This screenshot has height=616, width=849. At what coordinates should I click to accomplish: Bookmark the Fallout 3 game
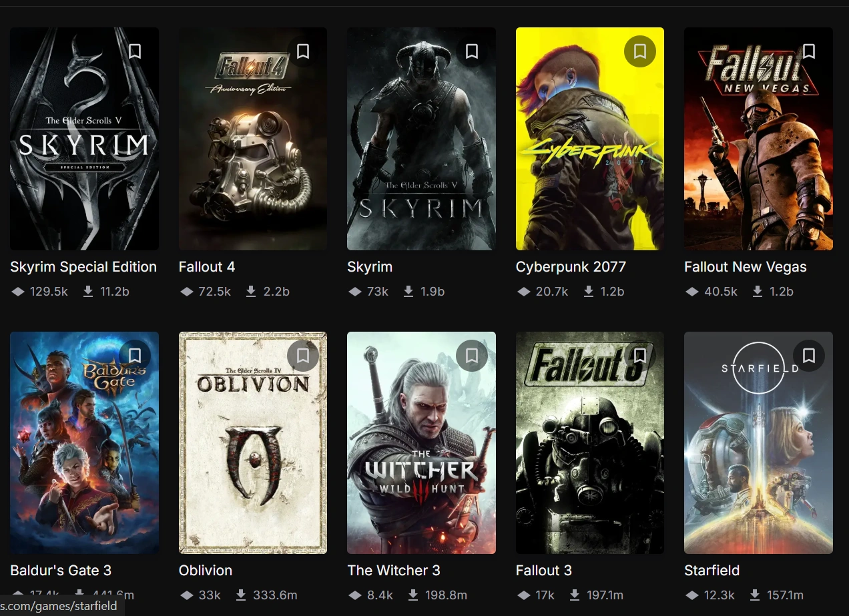coord(640,356)
